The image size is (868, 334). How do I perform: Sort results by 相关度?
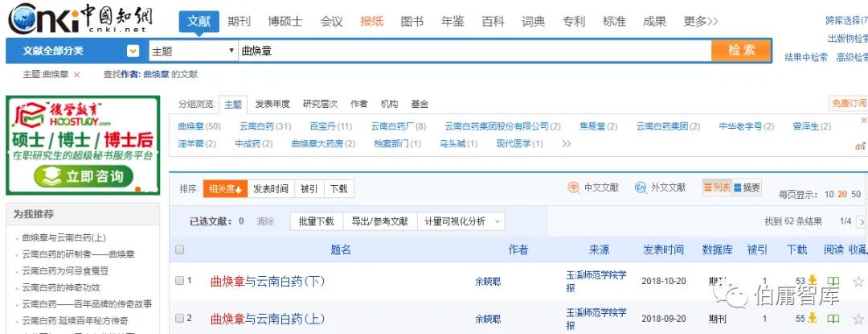tap(225, 189)
